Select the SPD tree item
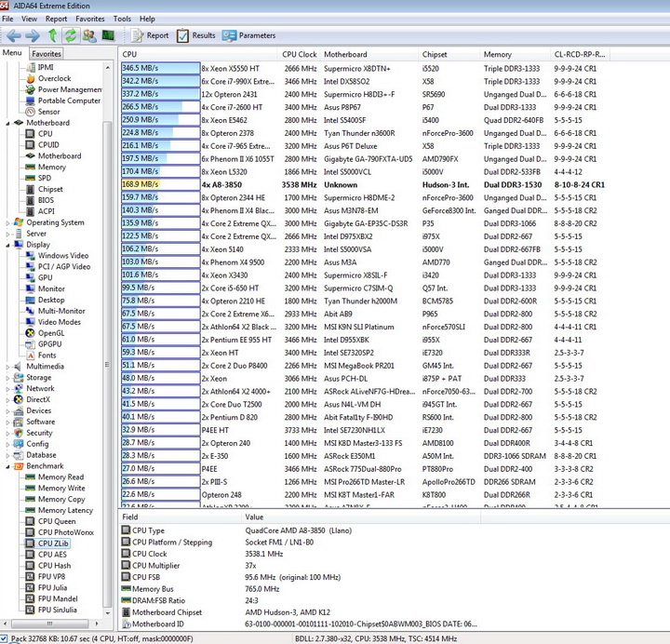Viewport: 670px width, 644px height. [x=39, y=178]
